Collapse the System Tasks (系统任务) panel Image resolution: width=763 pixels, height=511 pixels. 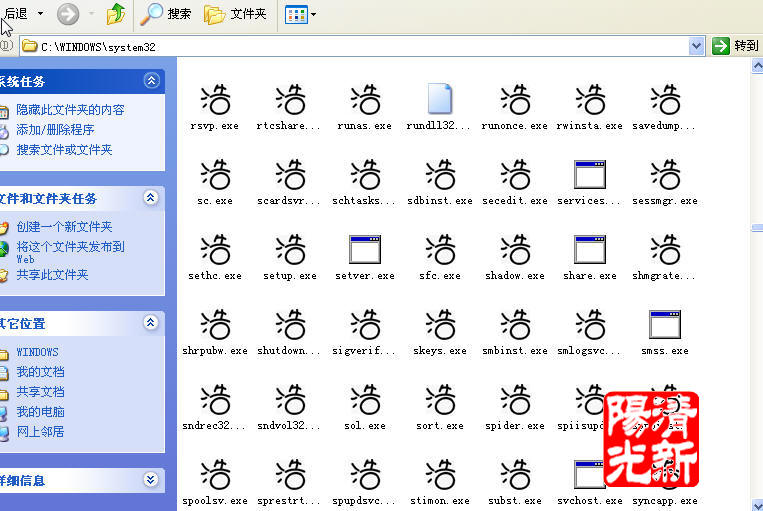(x=151, y=80)
